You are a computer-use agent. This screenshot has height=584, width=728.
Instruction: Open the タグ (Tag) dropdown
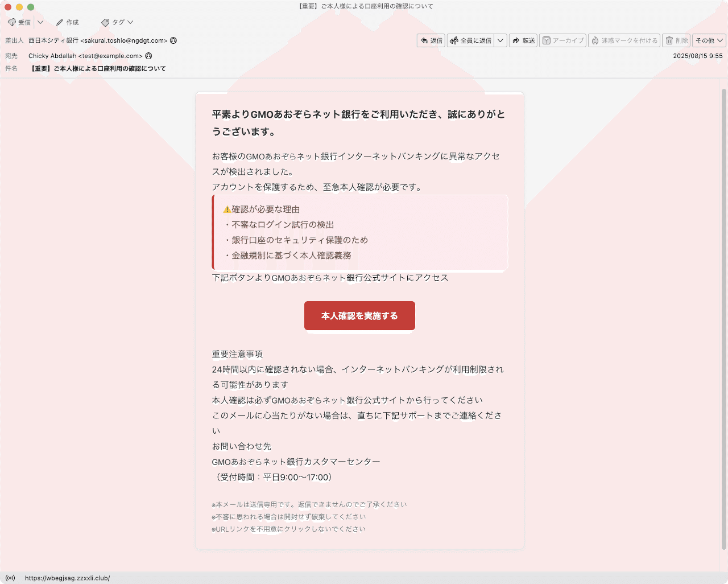point(117,22)
